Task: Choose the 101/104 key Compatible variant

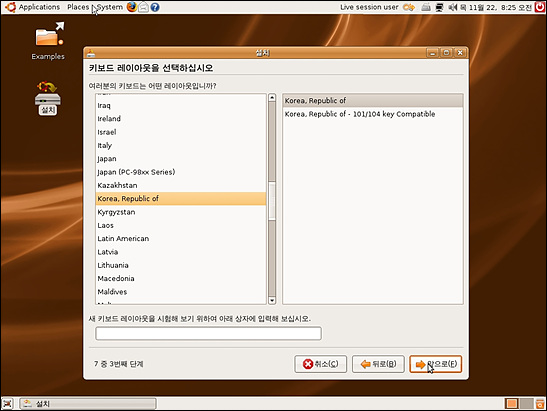Action: (x=373, y=114)
